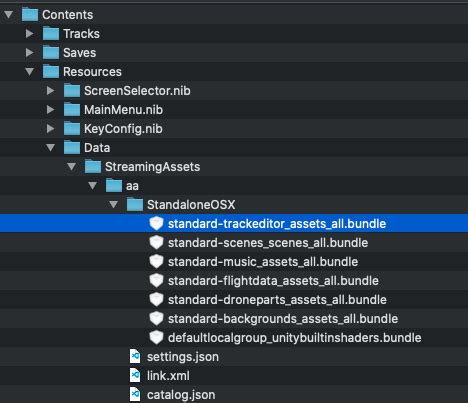The image size is (468, 403).
Task: Select the aa folder name
Action: [x=132, y=186]
